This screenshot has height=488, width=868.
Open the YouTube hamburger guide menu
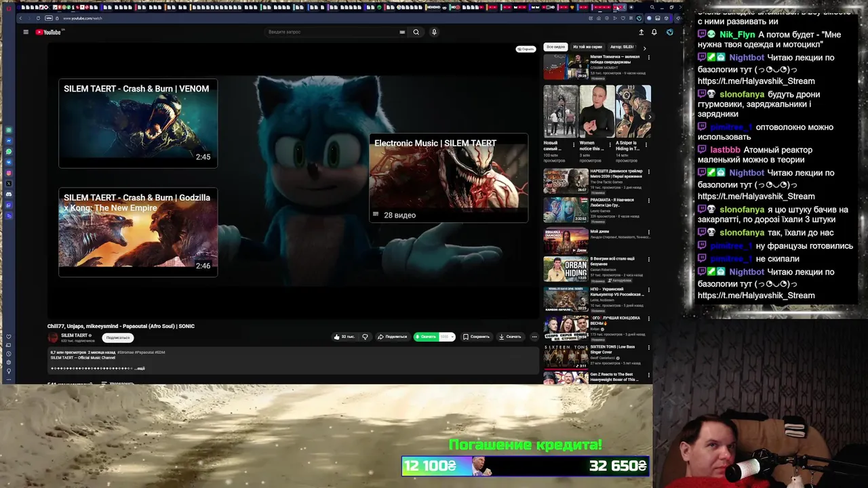(x=26, y=32)
